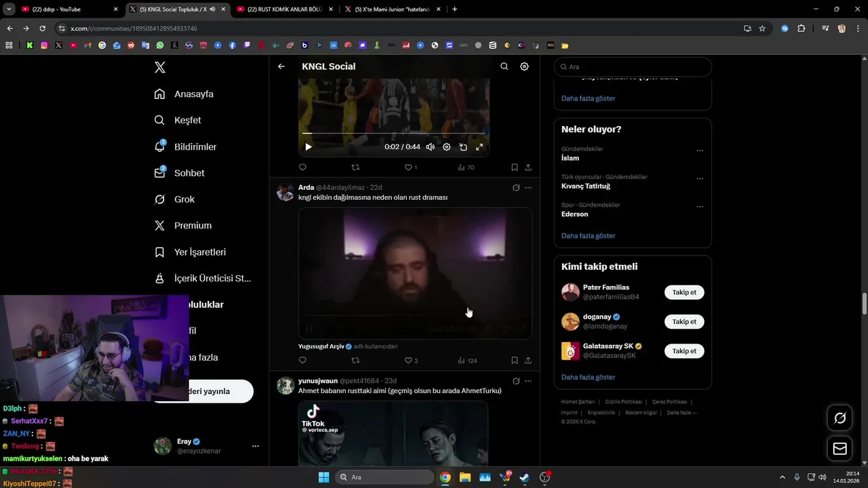The image size is (868, 488).
Task: Open Grok icon on yunusjwaun's post
Action: coord(516,381)
